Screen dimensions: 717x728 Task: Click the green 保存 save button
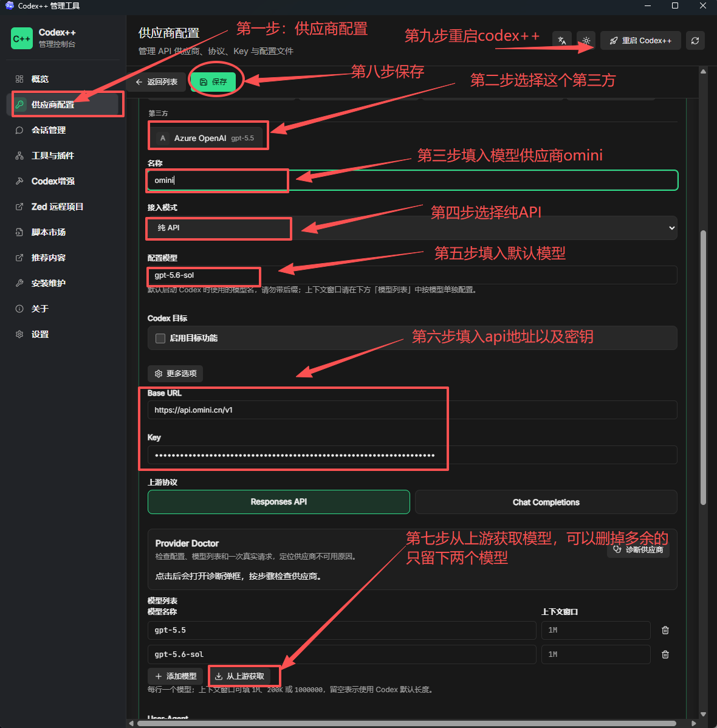pyautogui.click(x=214, y=81)
